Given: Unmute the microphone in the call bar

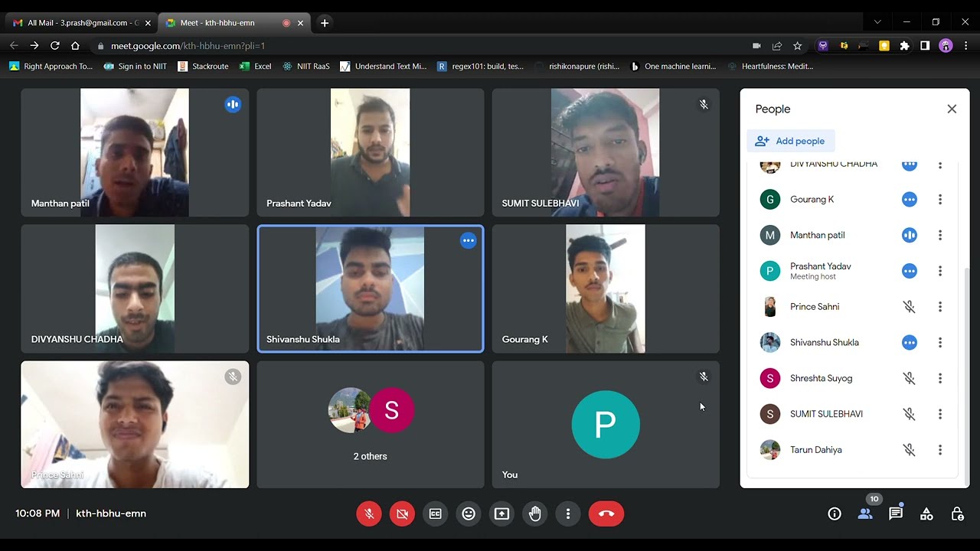Looking at the screenshot, I should tap(369, 514).
